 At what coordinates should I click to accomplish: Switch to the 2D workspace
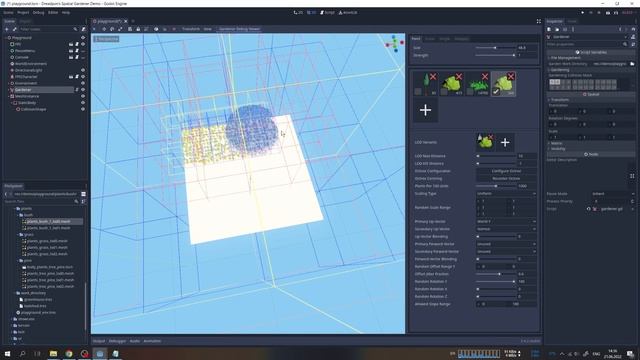click(x=298, y=13)
